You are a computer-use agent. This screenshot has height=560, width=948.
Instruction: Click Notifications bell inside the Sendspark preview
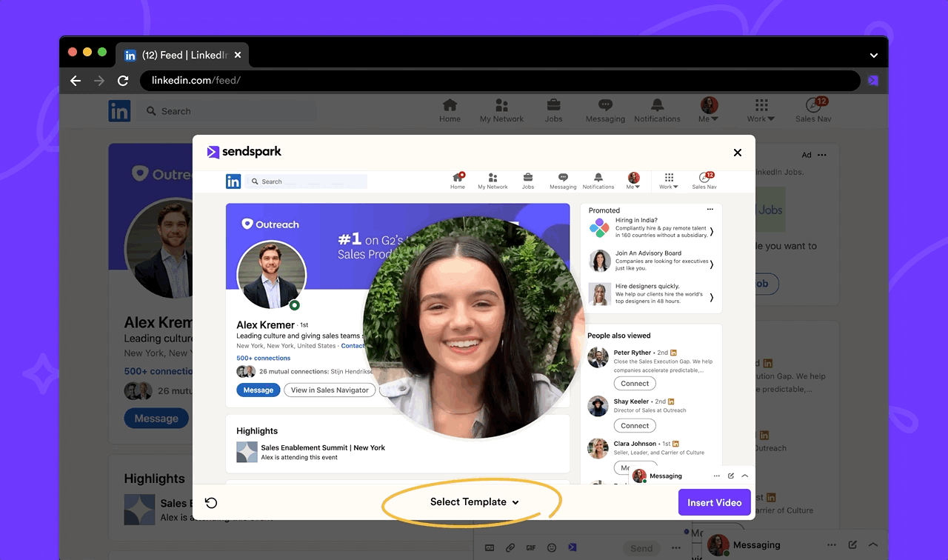598,181
